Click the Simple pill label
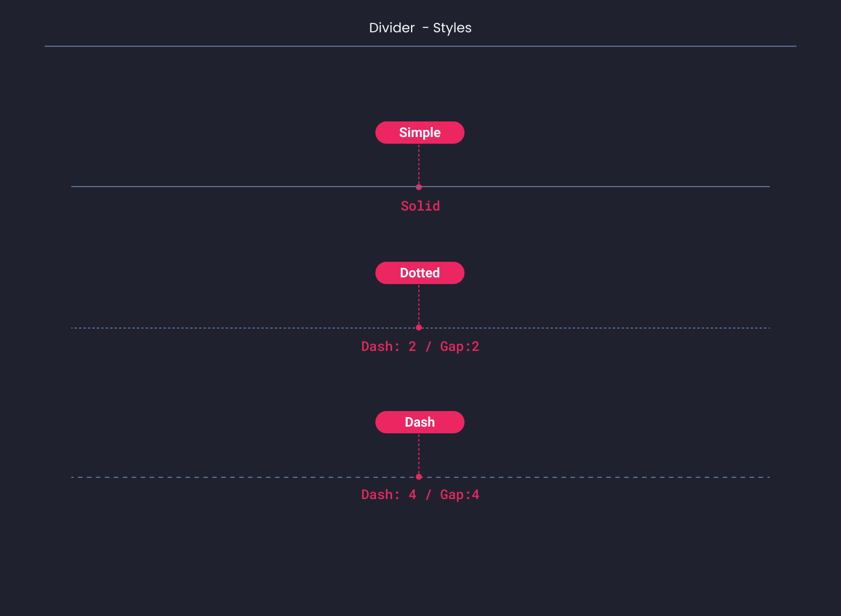841x616 pixels. 420,133
